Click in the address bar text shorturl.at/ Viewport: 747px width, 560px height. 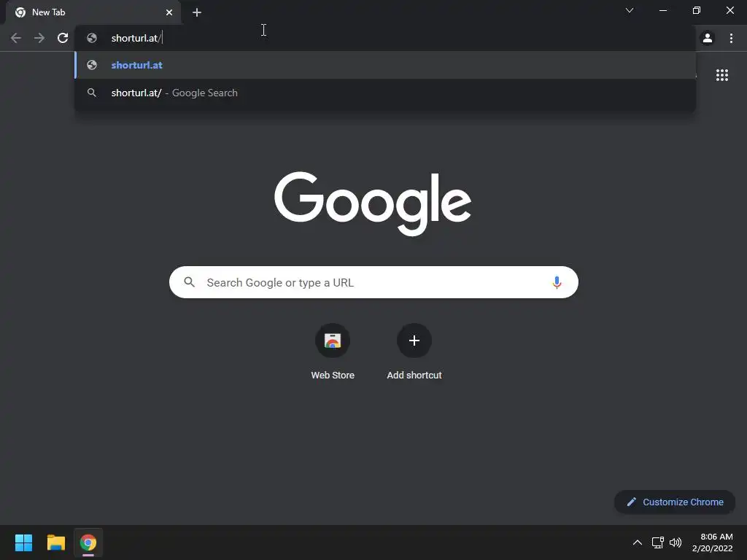[x=136, y=38]
